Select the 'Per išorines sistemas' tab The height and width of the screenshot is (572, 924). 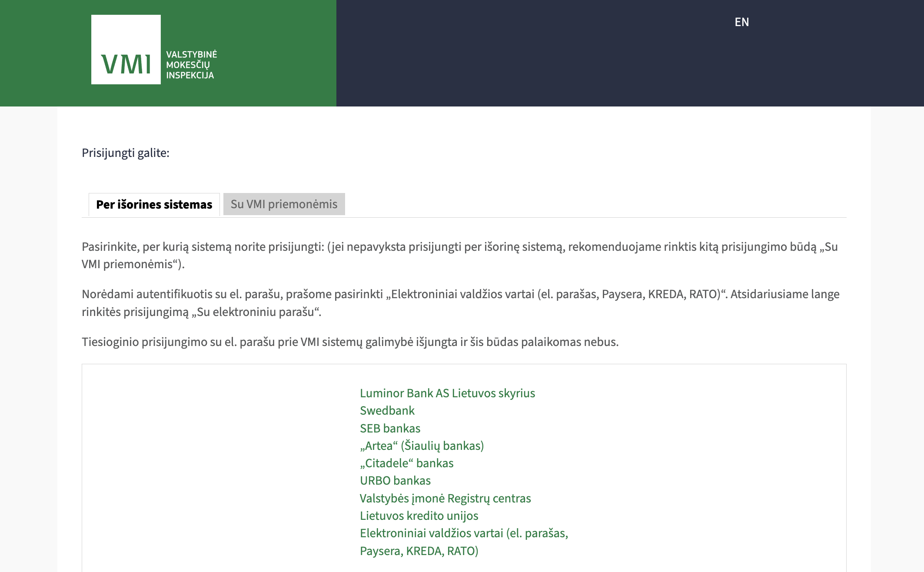154,204
